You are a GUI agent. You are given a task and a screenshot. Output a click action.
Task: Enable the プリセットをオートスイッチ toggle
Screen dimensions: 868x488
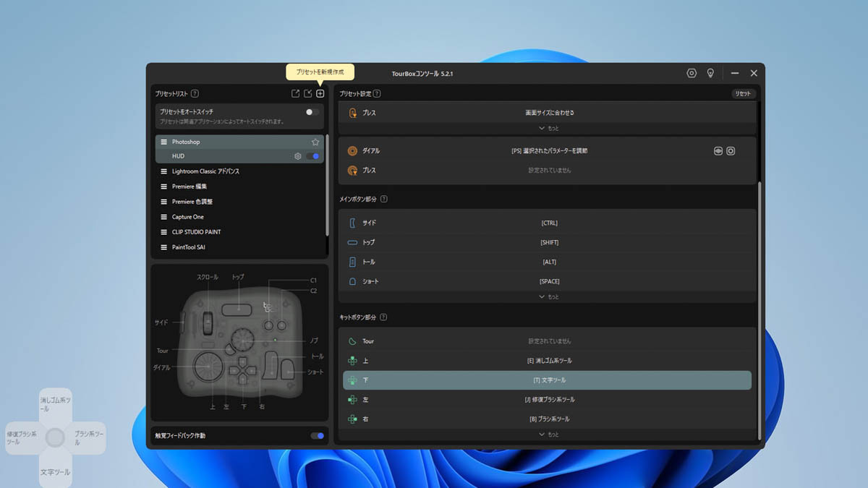click(x=312, y=112)
